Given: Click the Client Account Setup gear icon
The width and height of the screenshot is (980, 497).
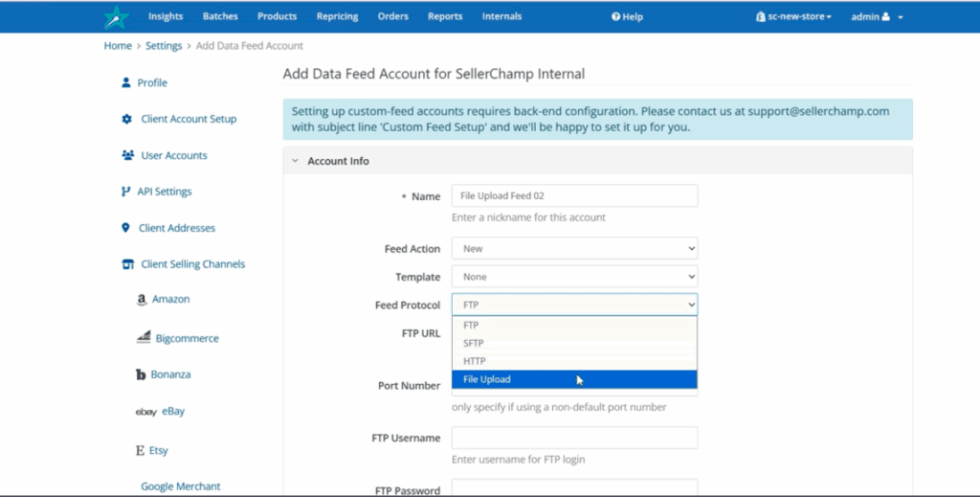Looking at the screenshot, I should point(127,119).
